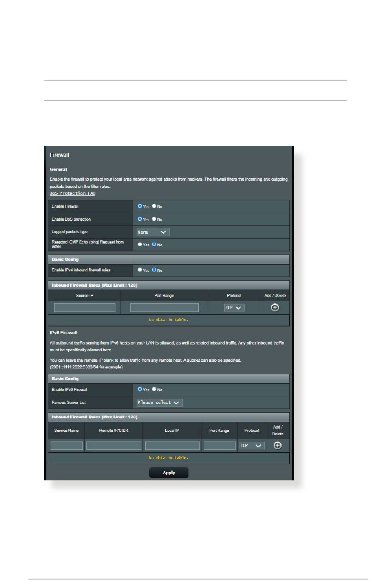Select No for Enable DoS protection
Image resolution: width=373 pixels, height=588 pixels.
154,219
